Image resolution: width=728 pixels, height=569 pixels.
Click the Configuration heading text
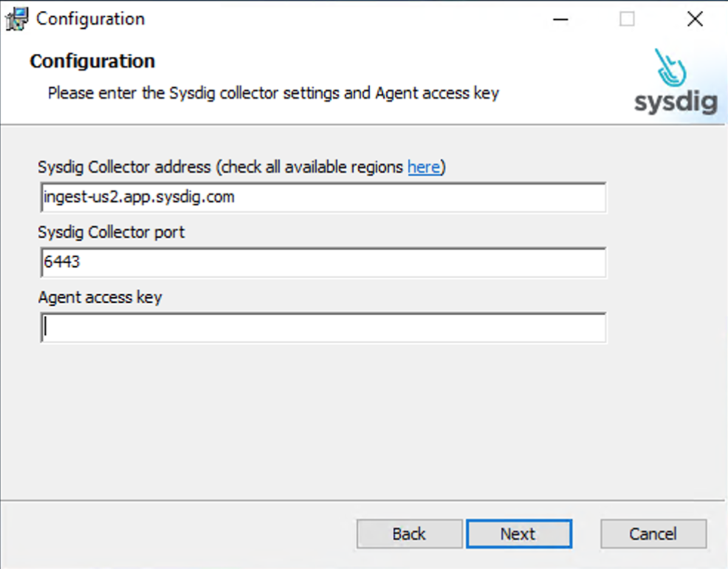pyautogui.click(x=92, y=61)
